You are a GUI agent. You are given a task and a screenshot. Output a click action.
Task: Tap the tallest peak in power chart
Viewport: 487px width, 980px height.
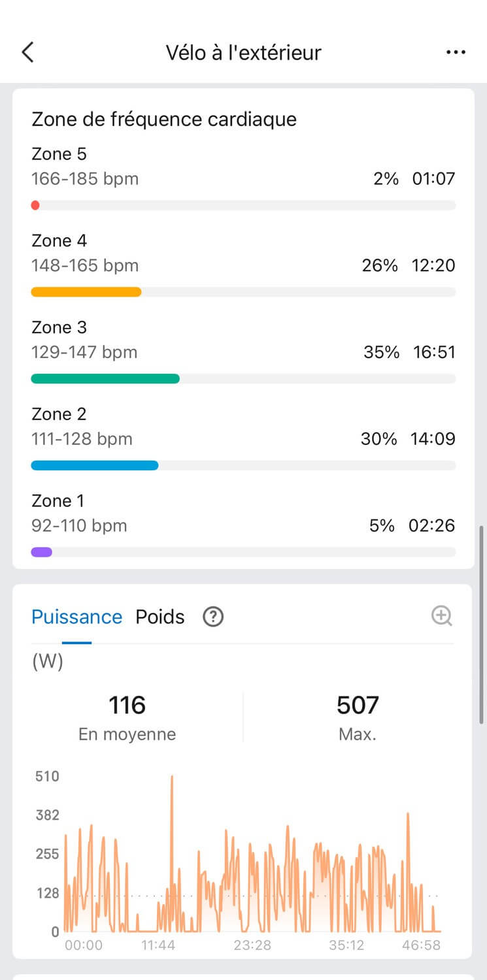[x=172, y=779]
